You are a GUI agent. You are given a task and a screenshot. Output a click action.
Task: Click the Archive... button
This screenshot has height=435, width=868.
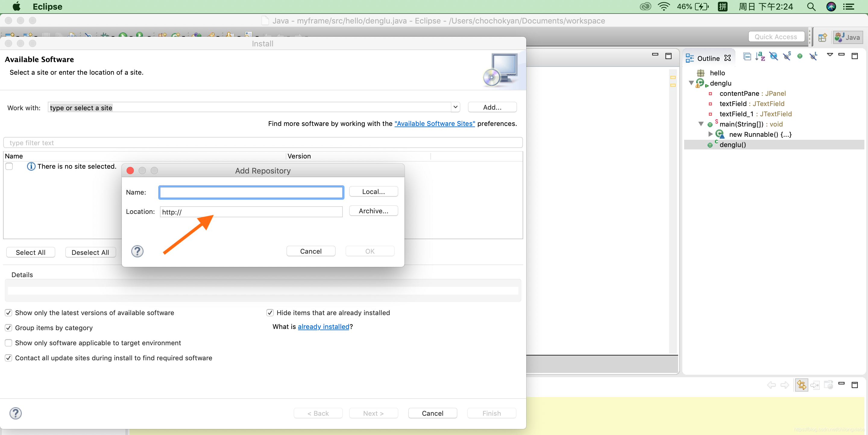click(x=373, y=211)
